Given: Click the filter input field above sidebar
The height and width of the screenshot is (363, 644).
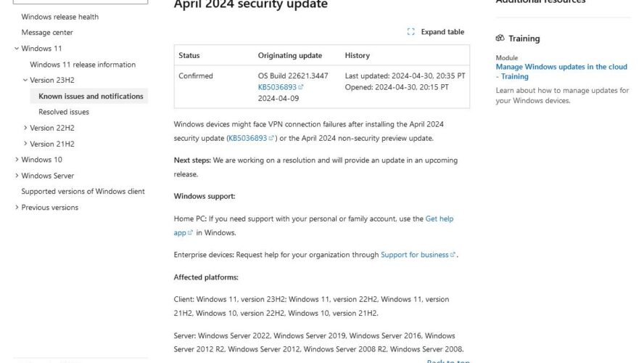Looking at the screenshot, I should click(80, 1).
